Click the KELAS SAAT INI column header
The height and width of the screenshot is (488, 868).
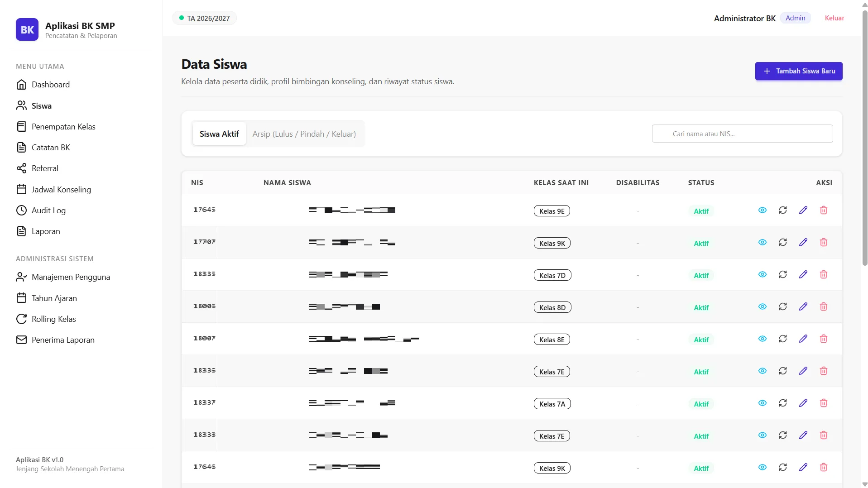coord(561,183)
